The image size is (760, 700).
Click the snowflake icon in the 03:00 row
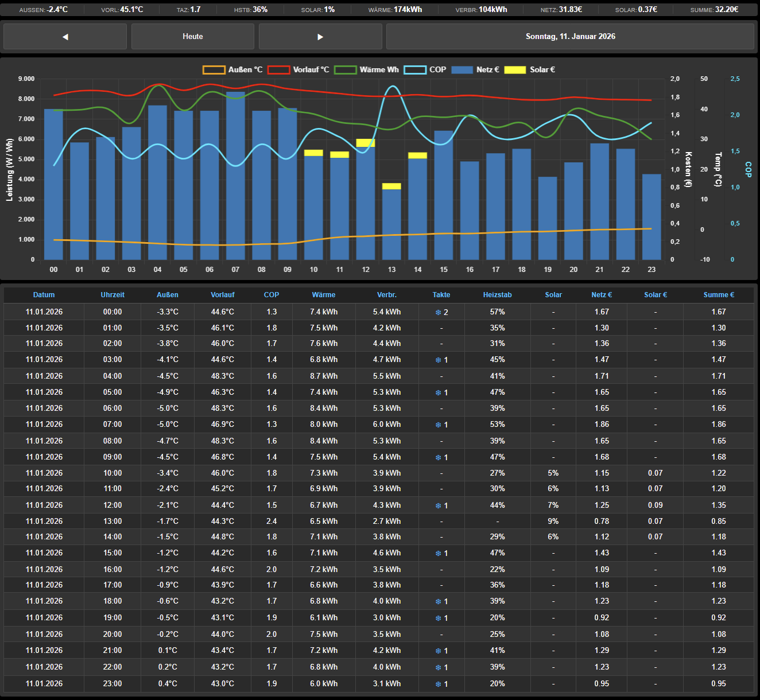click(438, 360)
